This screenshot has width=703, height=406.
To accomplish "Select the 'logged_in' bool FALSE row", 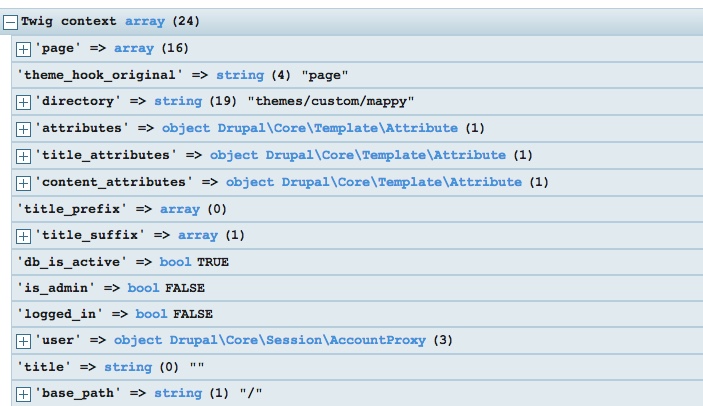I will click(x=357, y=314).
